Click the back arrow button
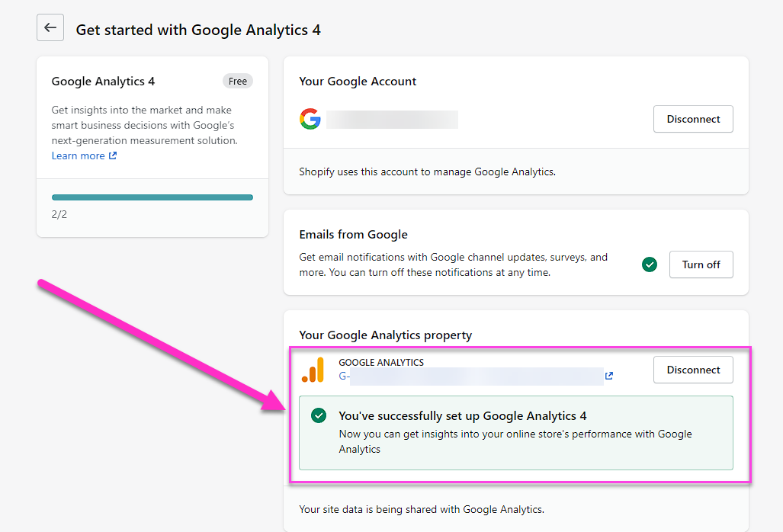The height and width of the screenshot is (532, 783). coord(50,27)
